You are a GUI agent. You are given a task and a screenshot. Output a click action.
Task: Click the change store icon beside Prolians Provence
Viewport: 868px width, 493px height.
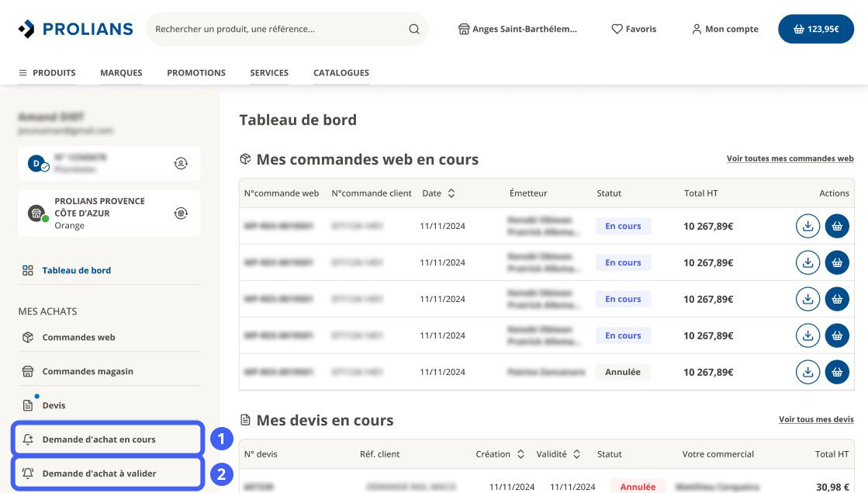click(181, 214)
